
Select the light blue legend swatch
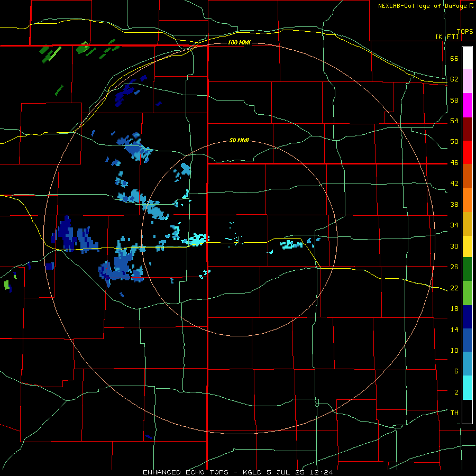(467, 364)
